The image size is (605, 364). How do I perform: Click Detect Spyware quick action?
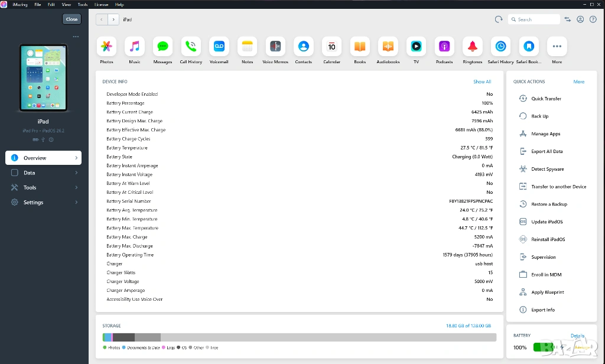(547, 170)
